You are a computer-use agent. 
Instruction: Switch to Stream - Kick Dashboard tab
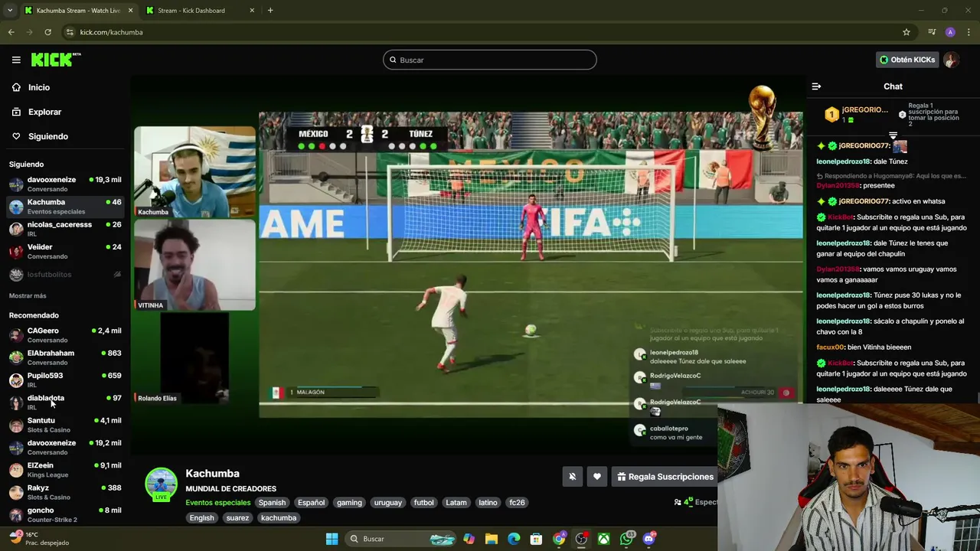[x=199, y=11]
